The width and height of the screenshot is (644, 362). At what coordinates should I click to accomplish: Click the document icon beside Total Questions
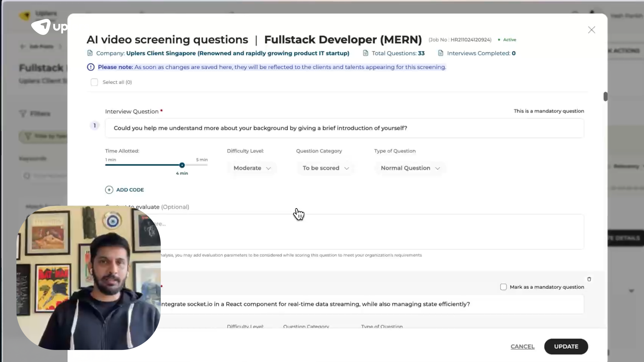366,53
